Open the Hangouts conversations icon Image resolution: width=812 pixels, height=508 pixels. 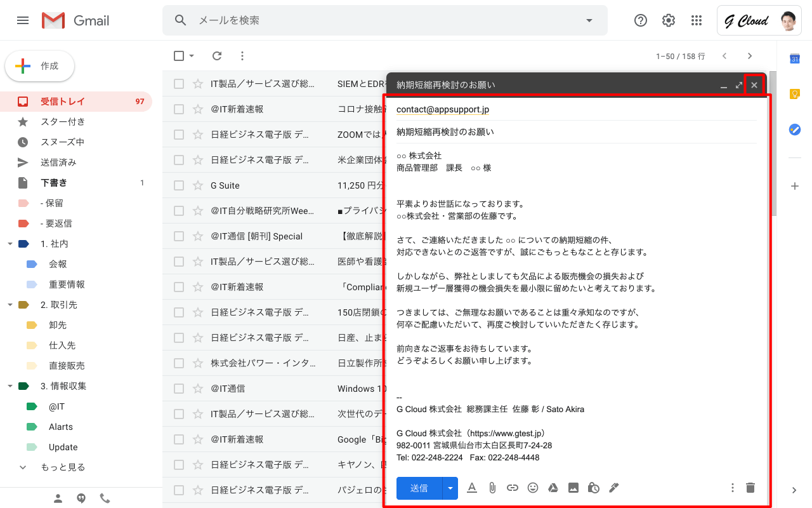[x=81, y=498]
